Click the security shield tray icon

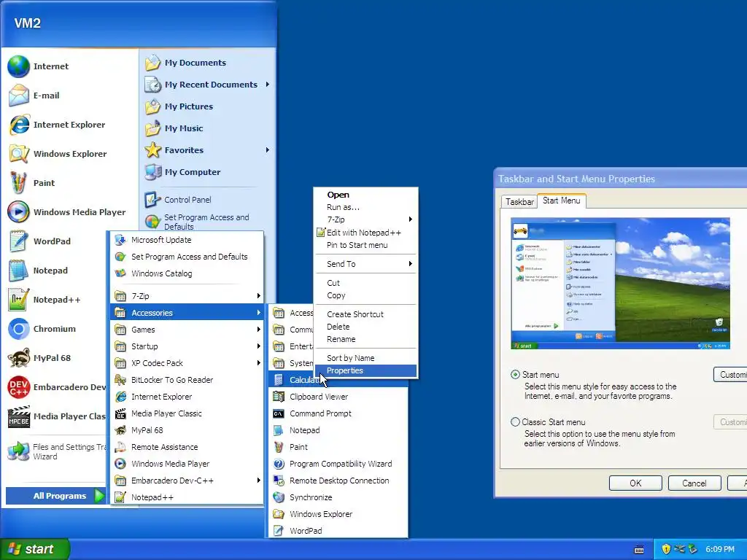[x=666, y=549]
